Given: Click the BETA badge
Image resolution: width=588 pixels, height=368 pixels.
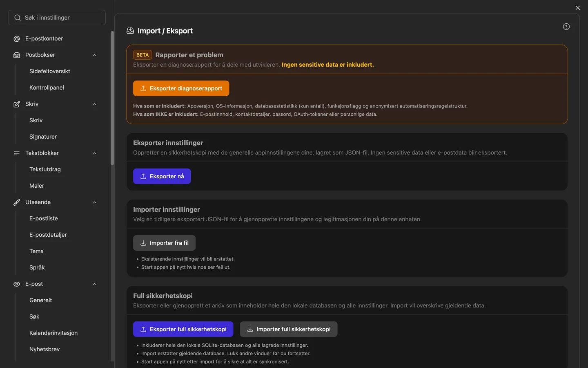Looking at the screenshot, I should click(143, 55).
